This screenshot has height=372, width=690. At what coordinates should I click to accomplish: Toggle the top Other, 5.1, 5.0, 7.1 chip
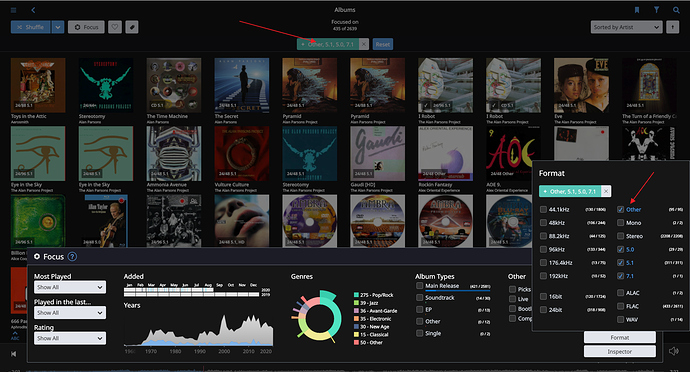328,44
